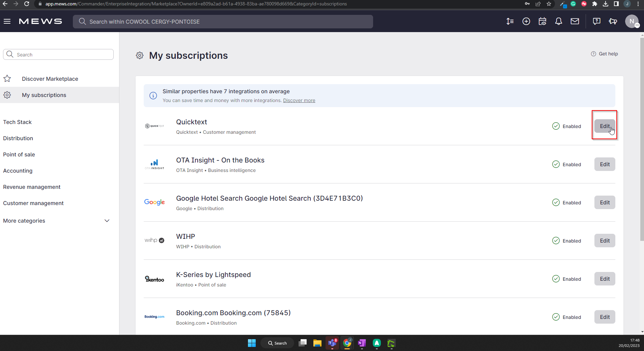Select My subscriptions in sidebar
The width and height of the screenshot is (644, 351).
point(44,95)
